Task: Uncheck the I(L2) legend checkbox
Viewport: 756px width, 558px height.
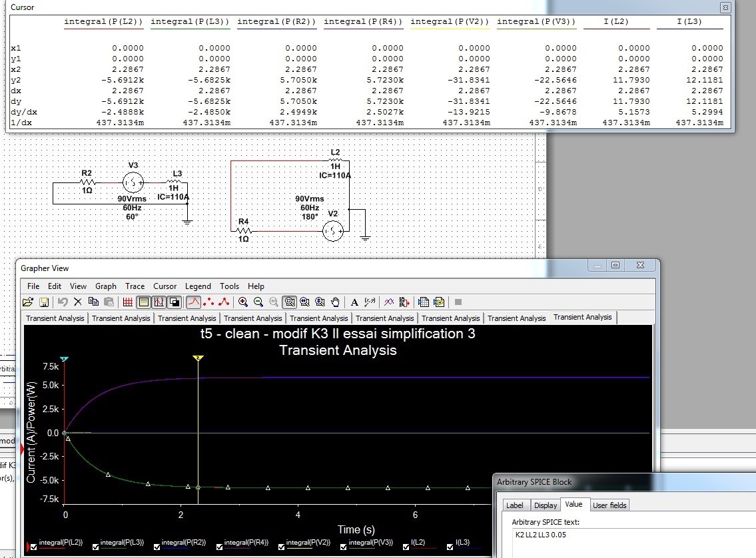Action: [406, 547]
